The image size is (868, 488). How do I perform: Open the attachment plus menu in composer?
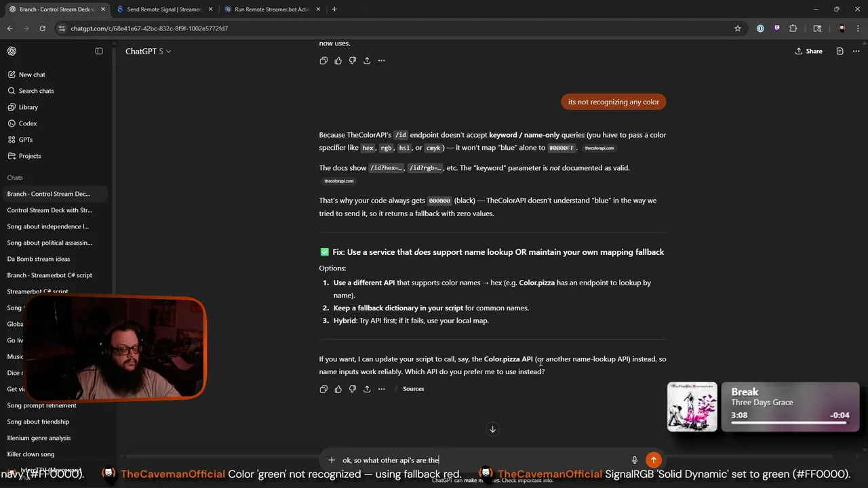tap(332, 460)
